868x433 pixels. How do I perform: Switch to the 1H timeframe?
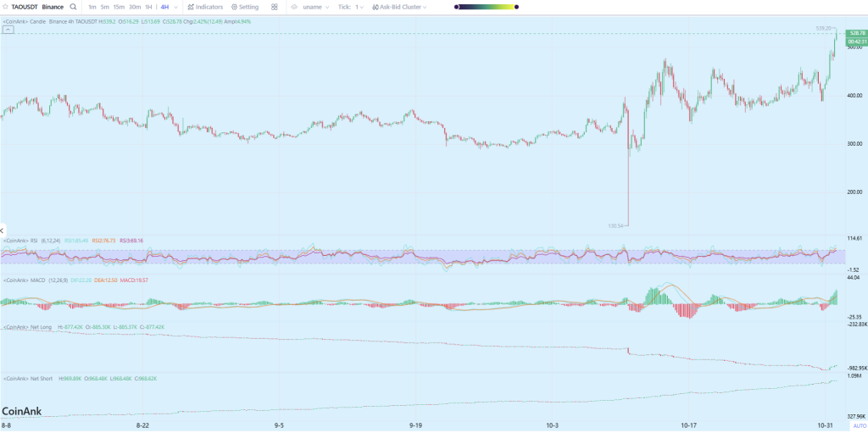pyautogui.click(x=148, y=7)
